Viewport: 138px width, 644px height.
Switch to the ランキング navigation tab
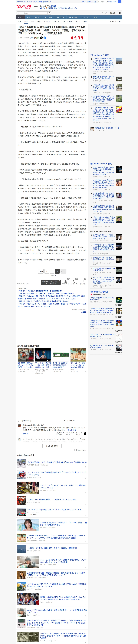(86, 17)
